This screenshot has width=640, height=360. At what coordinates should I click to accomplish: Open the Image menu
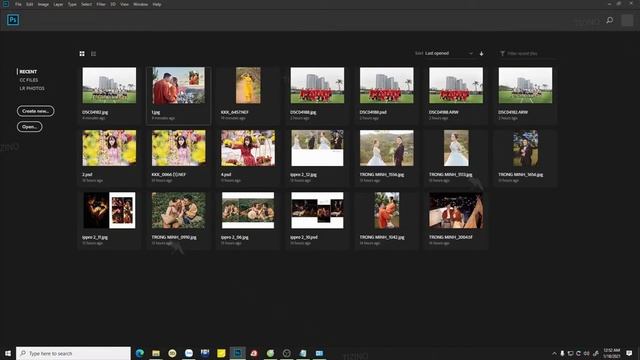click(x=43, y=4)
